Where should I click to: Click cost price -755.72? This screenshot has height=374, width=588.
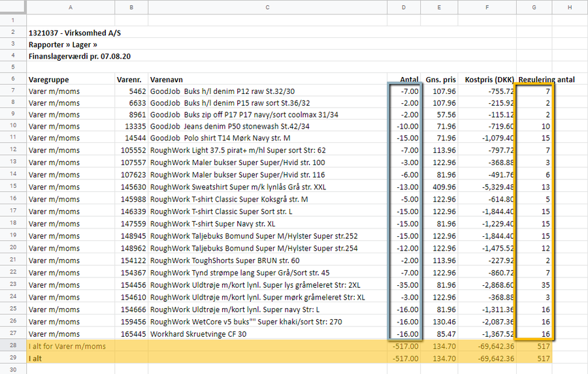pos(501,91)
